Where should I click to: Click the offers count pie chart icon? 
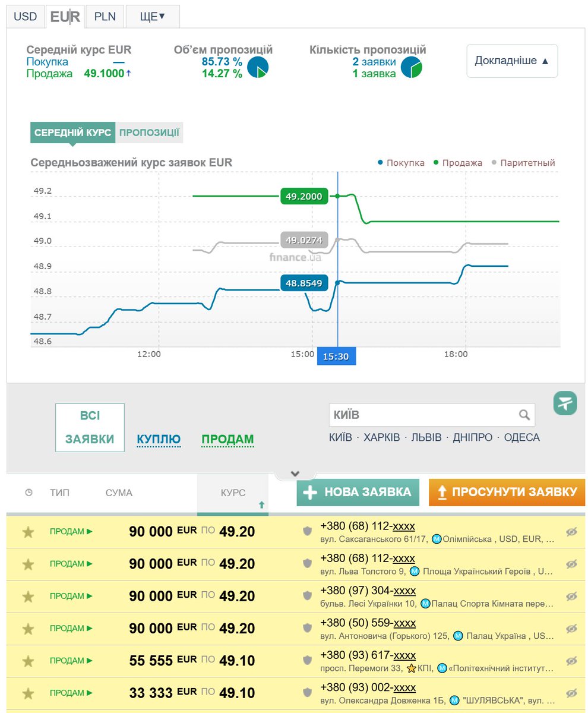[x=412, y=68]
